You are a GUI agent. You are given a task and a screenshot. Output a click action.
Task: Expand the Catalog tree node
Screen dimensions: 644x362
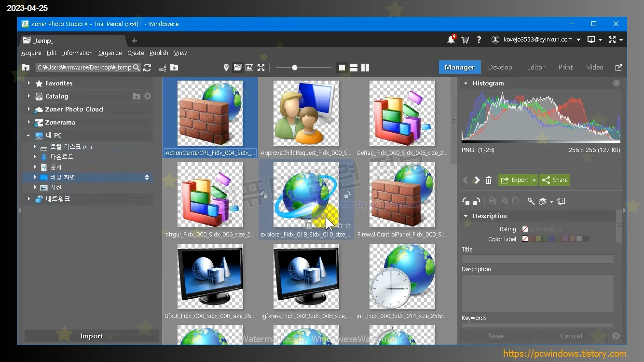point(29,97)
